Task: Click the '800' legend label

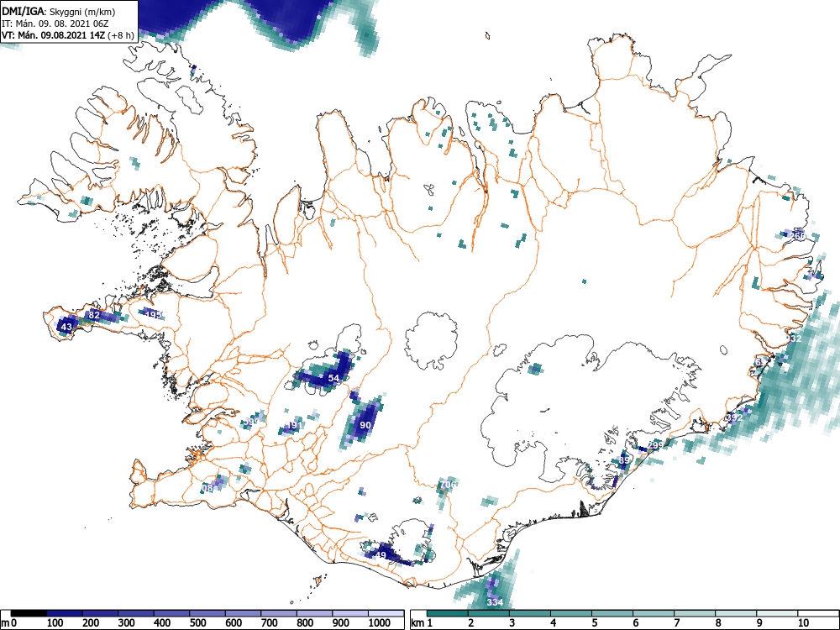Action: [x=306, y=623]
